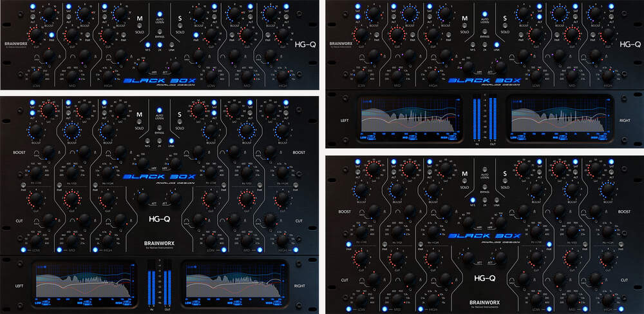Screen dimensions: 644x314
Task: Solo the Mid channel in top-left unit
Action: click(140, 26)
